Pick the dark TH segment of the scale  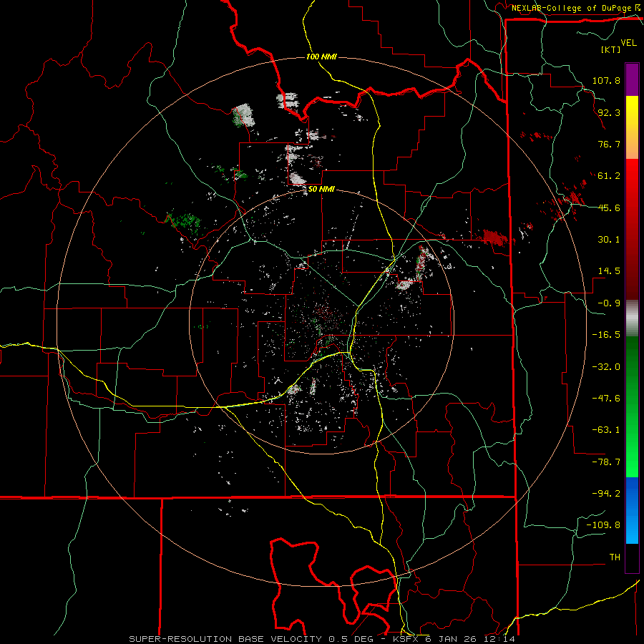[x=632, y=557]
